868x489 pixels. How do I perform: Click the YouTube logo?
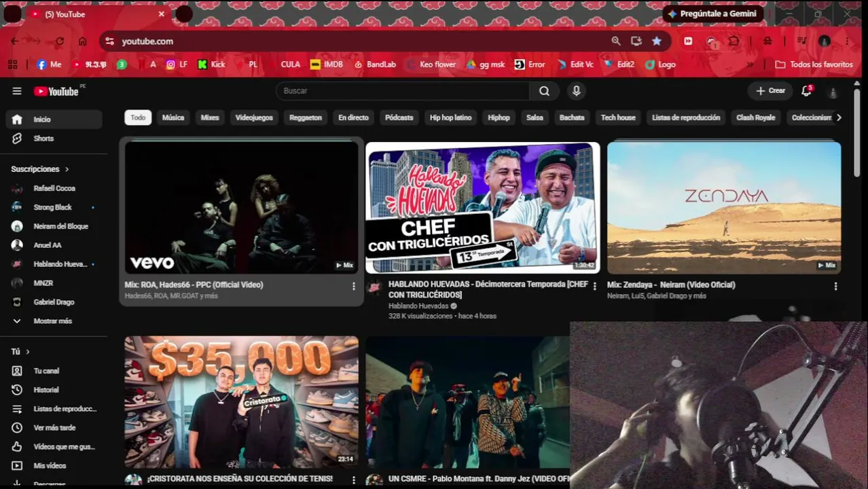tap(56, 91)
